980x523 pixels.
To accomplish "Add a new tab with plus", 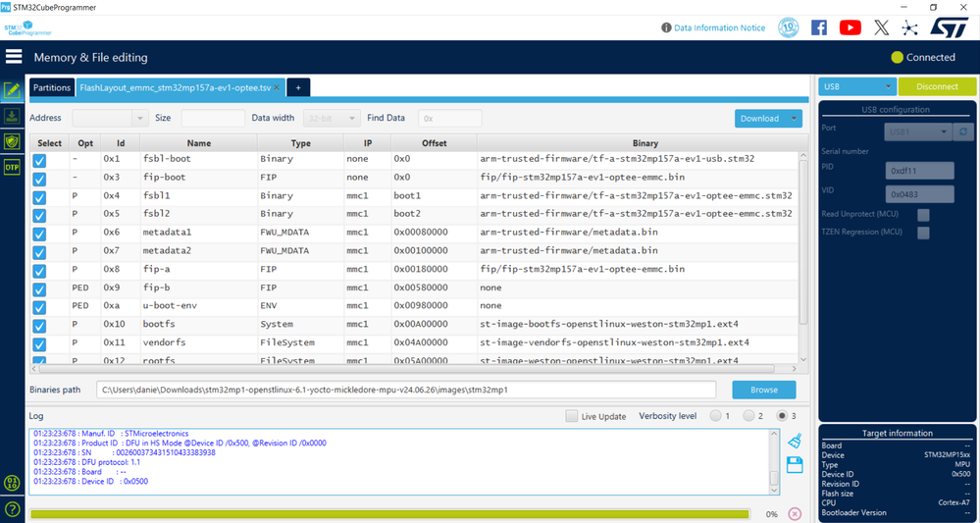I will [x=298, y=88].
